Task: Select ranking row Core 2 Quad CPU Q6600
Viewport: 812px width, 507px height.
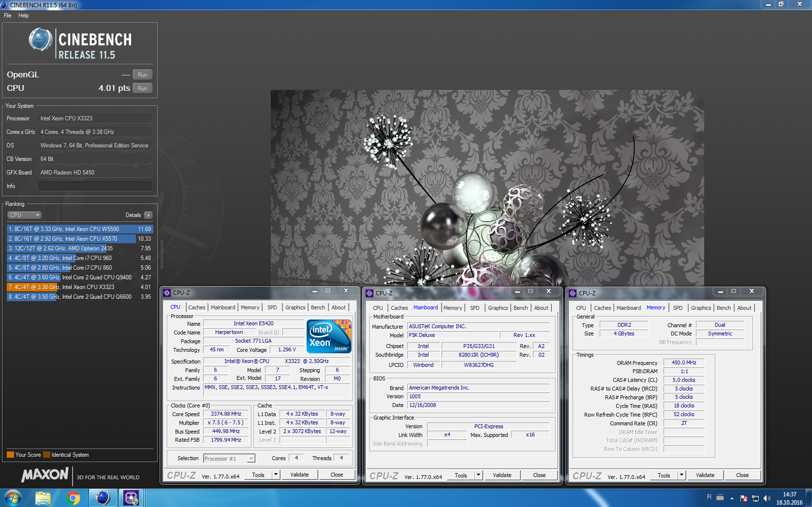Action: tap(80, 297)
